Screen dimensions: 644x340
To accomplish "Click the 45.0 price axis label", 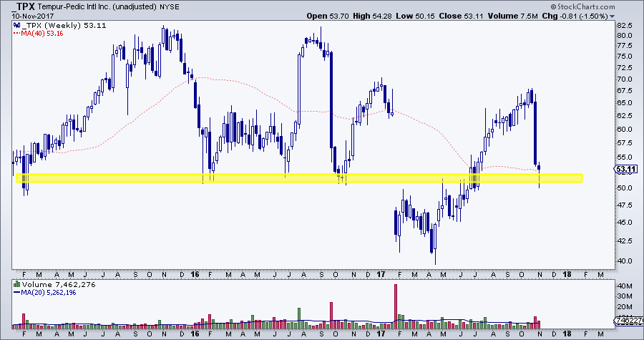I will [x=624, y=222].
